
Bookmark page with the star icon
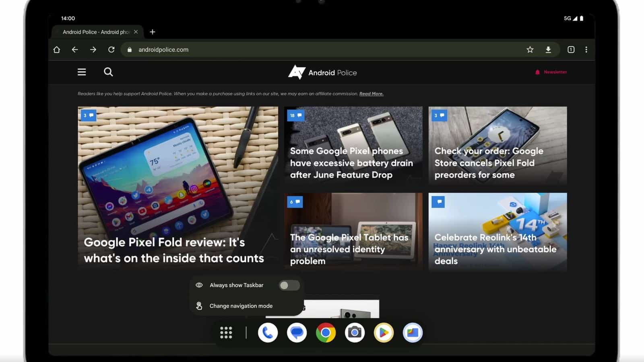(530, 49)
